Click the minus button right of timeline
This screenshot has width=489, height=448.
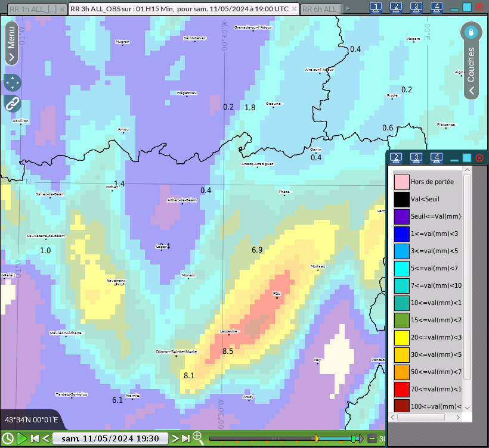pos(372,438)
